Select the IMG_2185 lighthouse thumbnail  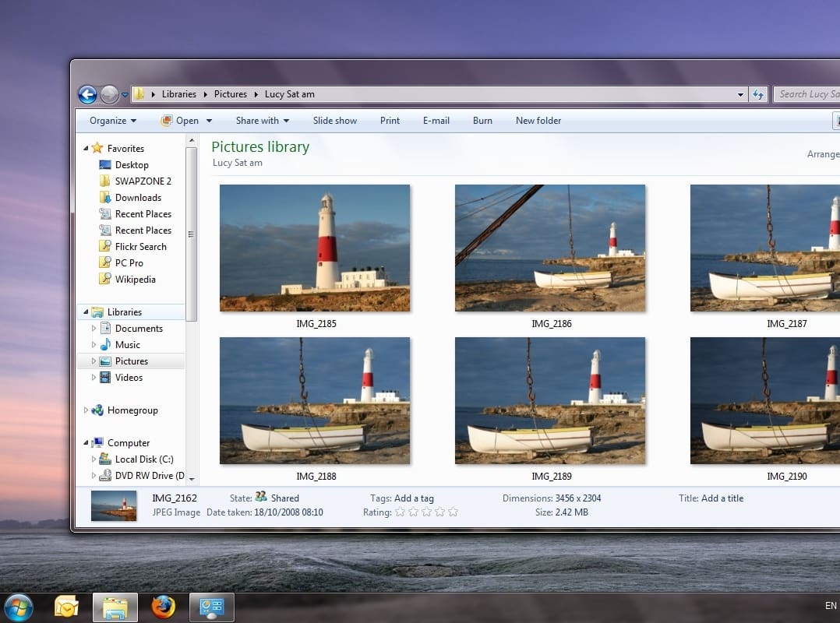tap(315, 248)
